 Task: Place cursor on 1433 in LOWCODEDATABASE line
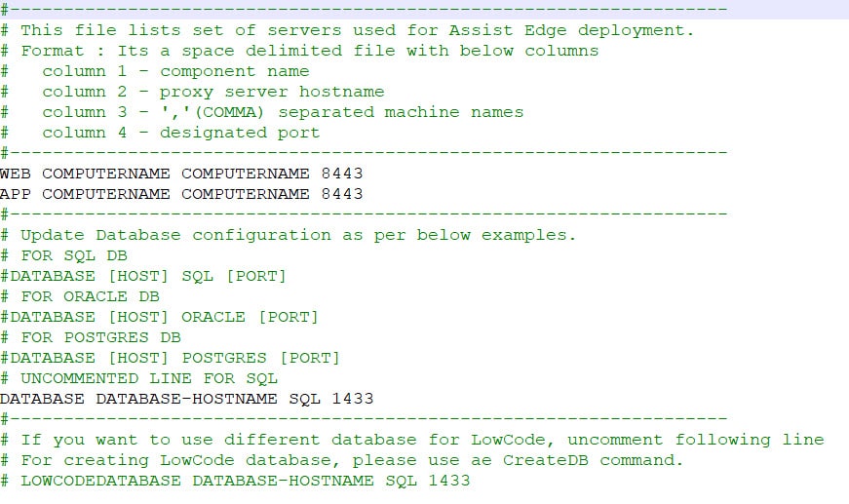click(x=448, y=481)
